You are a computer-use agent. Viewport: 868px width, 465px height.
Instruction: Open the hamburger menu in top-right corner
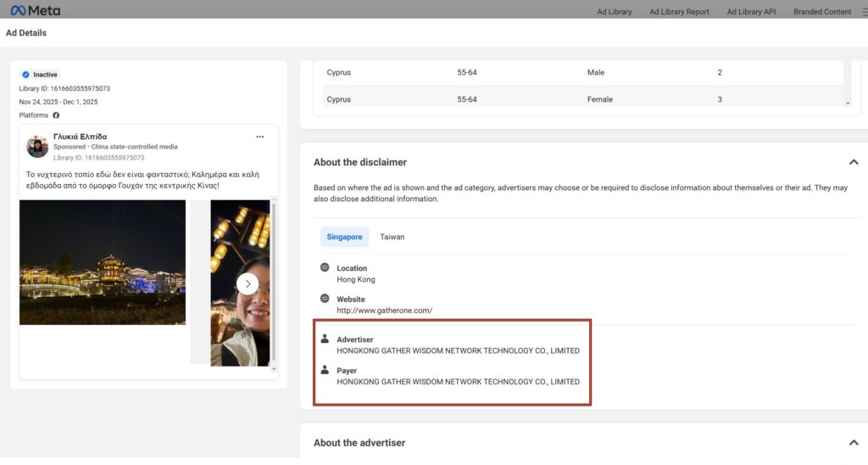(x=864, y=12)
